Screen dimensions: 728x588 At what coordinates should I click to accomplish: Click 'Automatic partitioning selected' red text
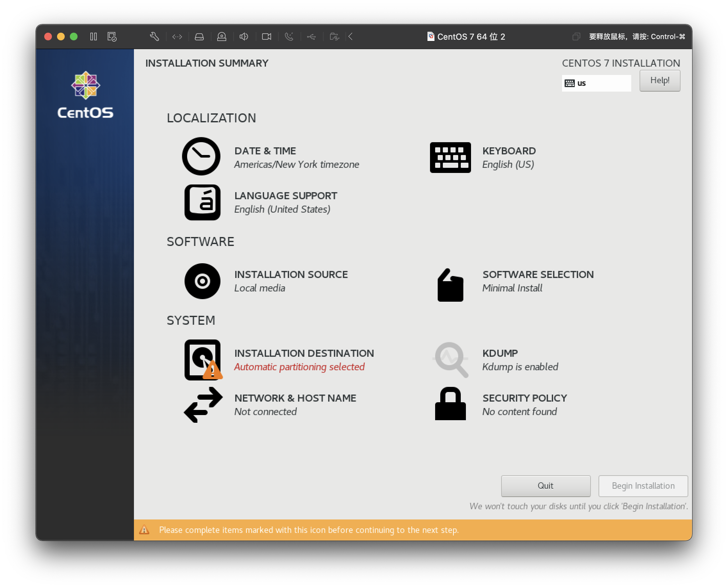click(x=299, y=367)
